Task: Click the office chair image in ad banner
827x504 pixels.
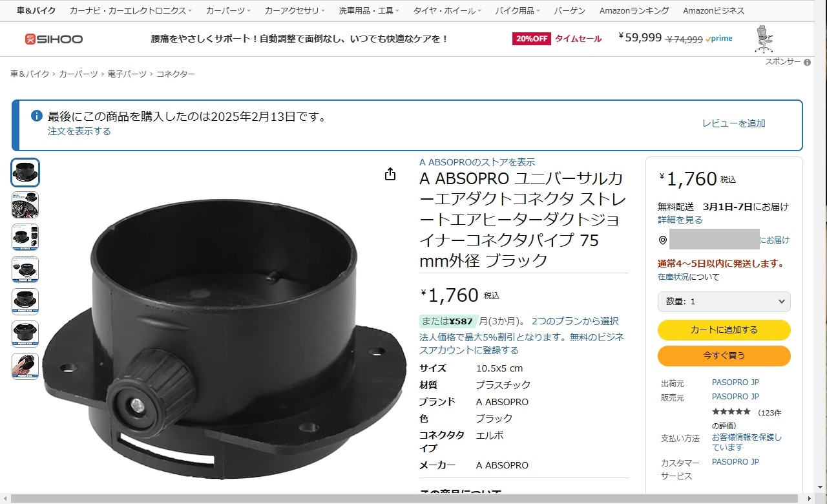Action: [x=764, y=39]
